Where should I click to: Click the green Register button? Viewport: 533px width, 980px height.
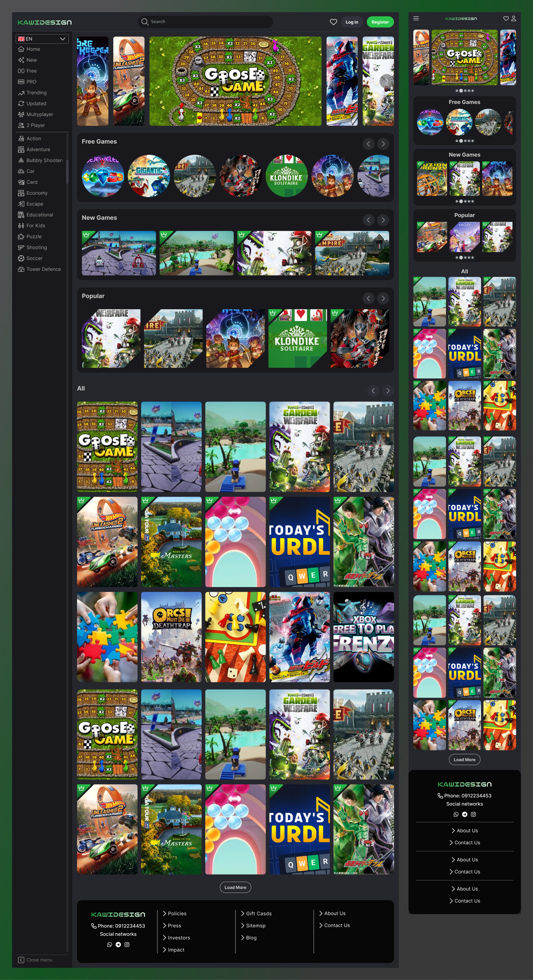pyautogui.click(x=380, y=22)
